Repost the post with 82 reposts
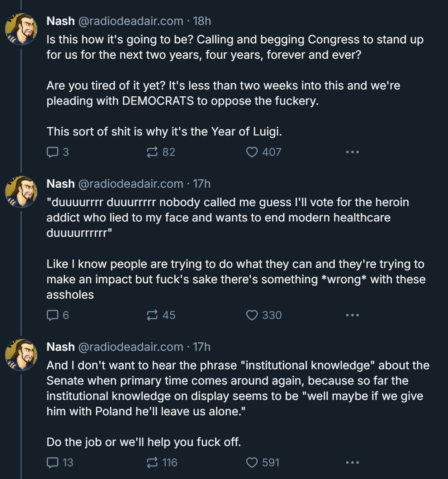The width and height of the screenshot is (448, 479). tap(161, 152)
